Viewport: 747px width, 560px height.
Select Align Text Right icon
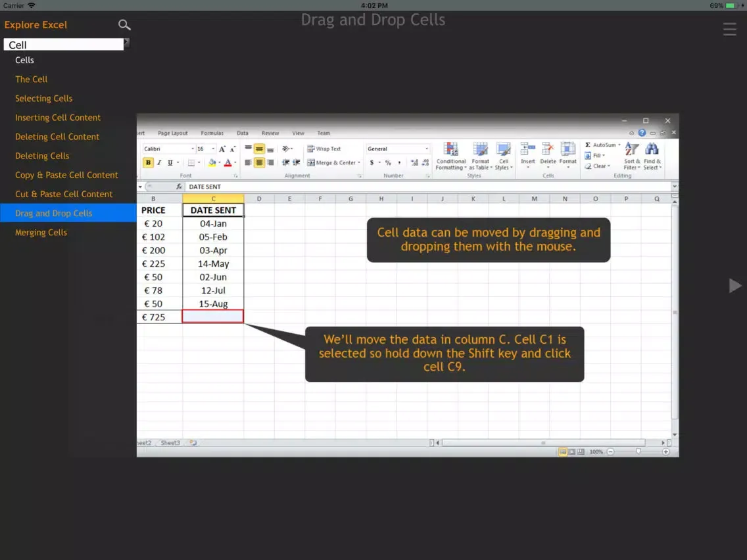point(270,162)
